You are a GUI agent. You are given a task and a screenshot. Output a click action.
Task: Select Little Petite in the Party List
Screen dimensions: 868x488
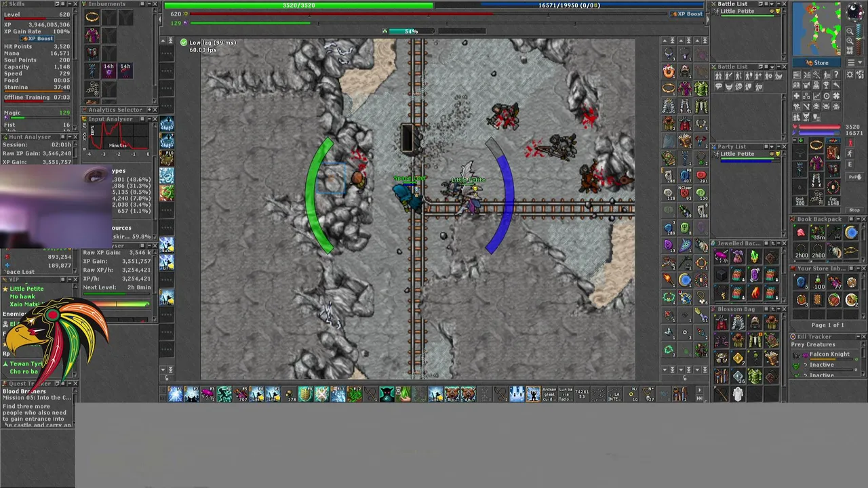point(737,154)
